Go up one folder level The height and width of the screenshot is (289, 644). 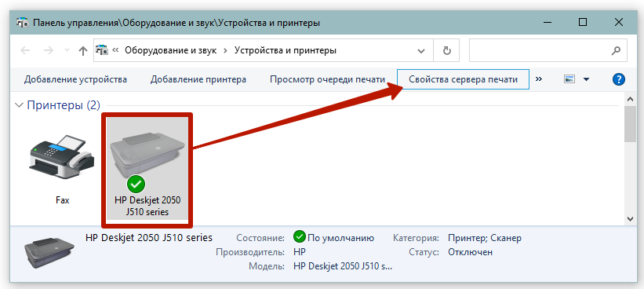tap(83, 50)
